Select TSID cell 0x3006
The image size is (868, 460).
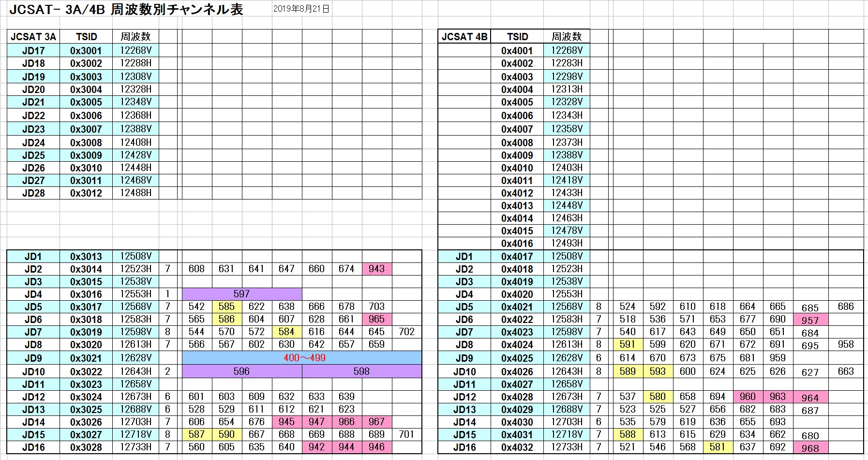coord(86,115)
